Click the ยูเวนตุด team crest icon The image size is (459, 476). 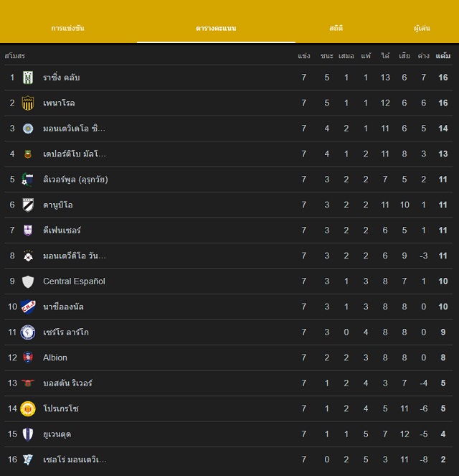[x=28, y=434]
